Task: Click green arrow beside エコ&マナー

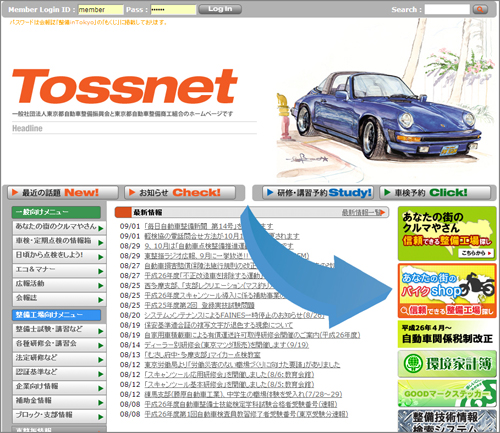Action: pos(101,271)
